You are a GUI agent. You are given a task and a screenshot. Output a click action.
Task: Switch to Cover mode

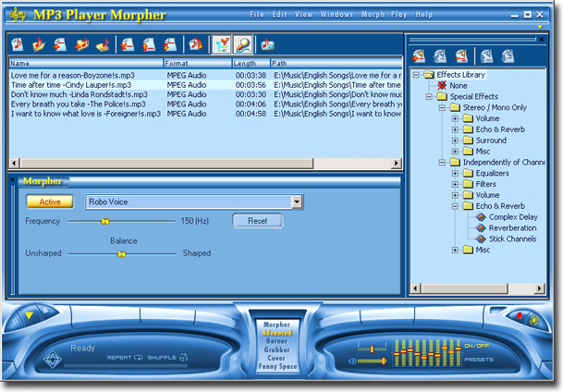pyautogui.click(x=276, y=358)
